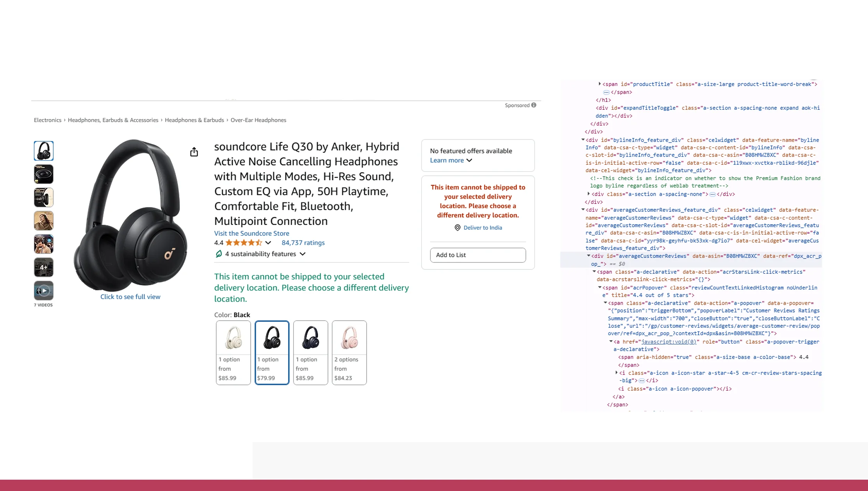The width and height of the screenshot is (868, 491).
Task: Open the 84,737 ratings link
Action: pos(303,243)
